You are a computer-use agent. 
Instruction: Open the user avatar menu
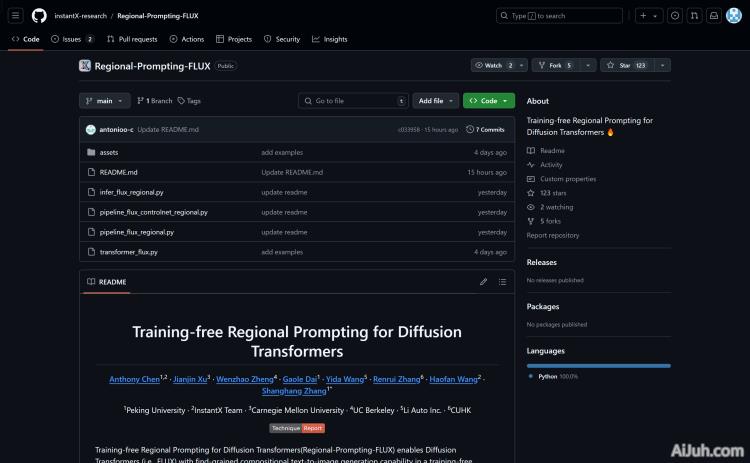click(x=734, y=16)
